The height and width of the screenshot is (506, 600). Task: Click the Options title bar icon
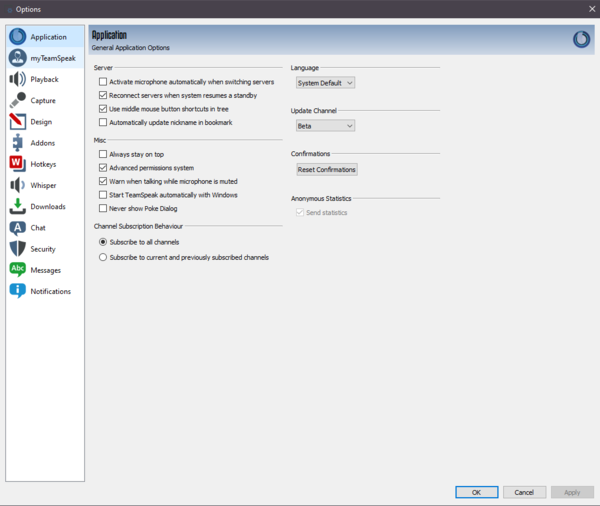pos(10,10)
